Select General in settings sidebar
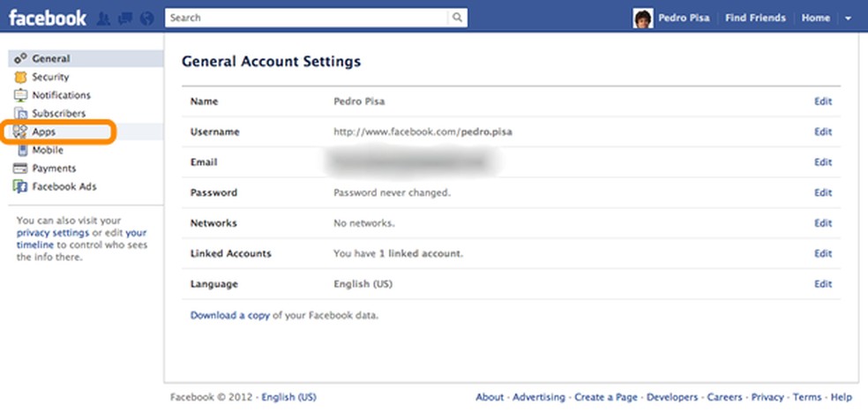Image resolution: width=868 pixels, height=412 pixels. pos(86,58)
